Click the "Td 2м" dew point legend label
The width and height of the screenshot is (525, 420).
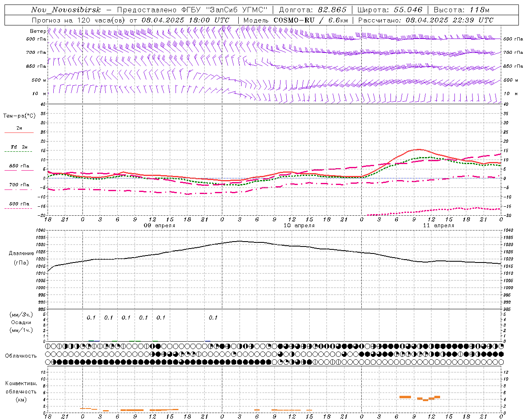coord(19,146)
